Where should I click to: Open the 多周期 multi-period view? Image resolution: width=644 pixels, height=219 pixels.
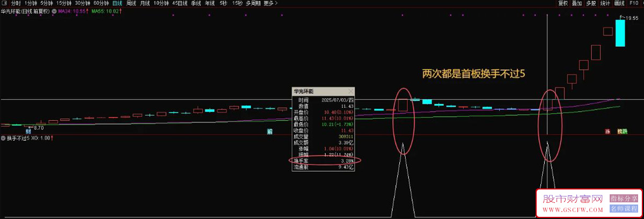point(253,3)
